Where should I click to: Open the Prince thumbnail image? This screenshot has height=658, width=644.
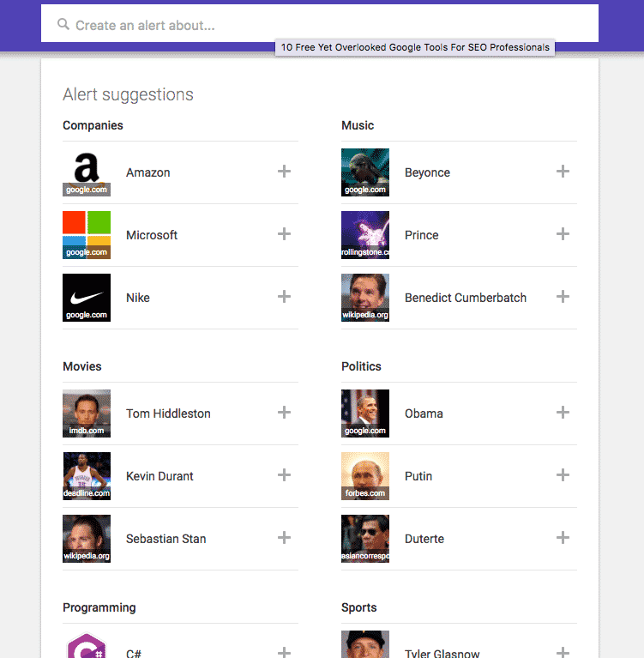coord(365,235)
